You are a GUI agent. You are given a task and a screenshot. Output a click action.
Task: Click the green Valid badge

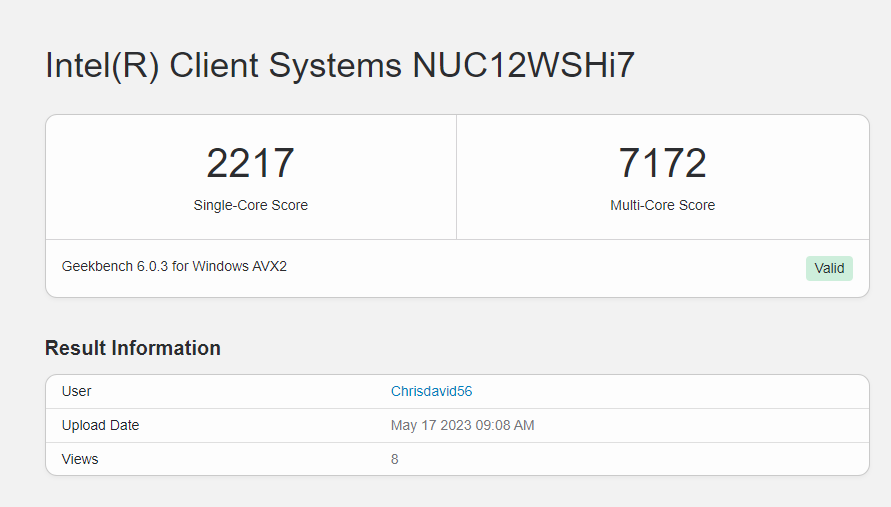point(829,268)
